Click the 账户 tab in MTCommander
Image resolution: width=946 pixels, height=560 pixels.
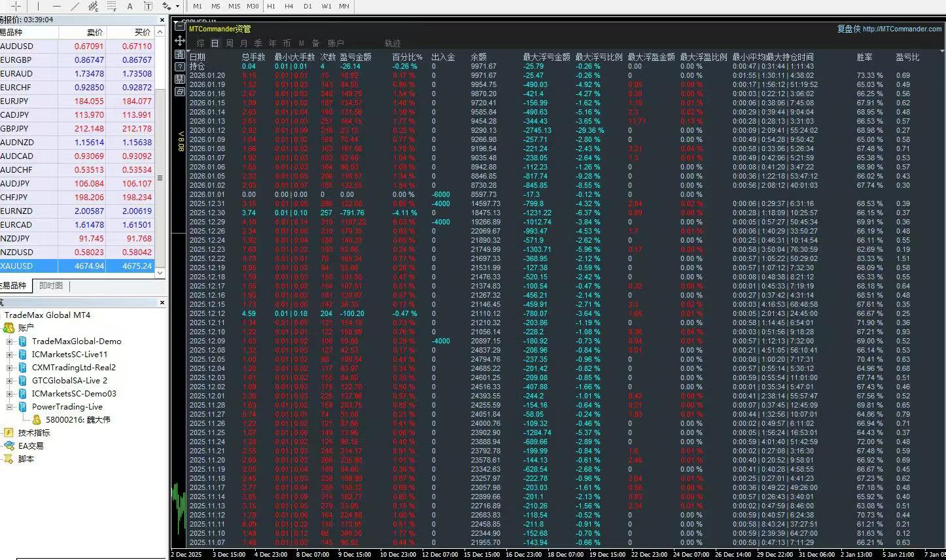click(x=336, y=43)
